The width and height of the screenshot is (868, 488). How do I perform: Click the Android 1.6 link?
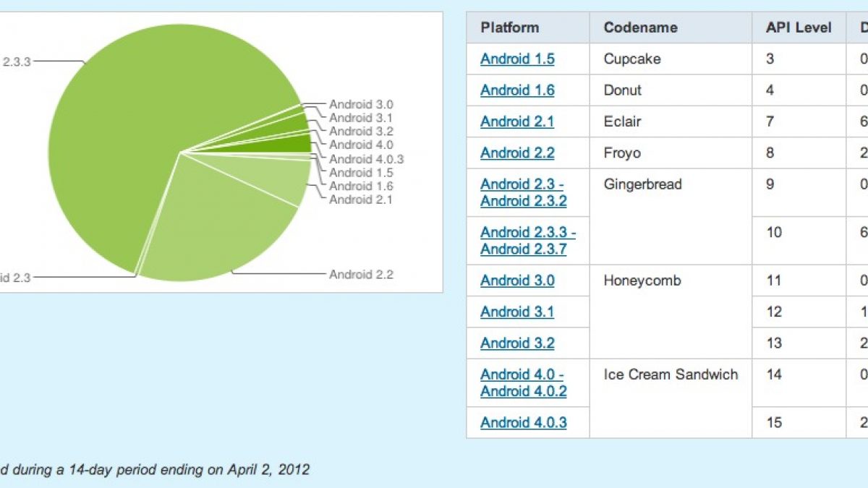(x=517, y=90)
